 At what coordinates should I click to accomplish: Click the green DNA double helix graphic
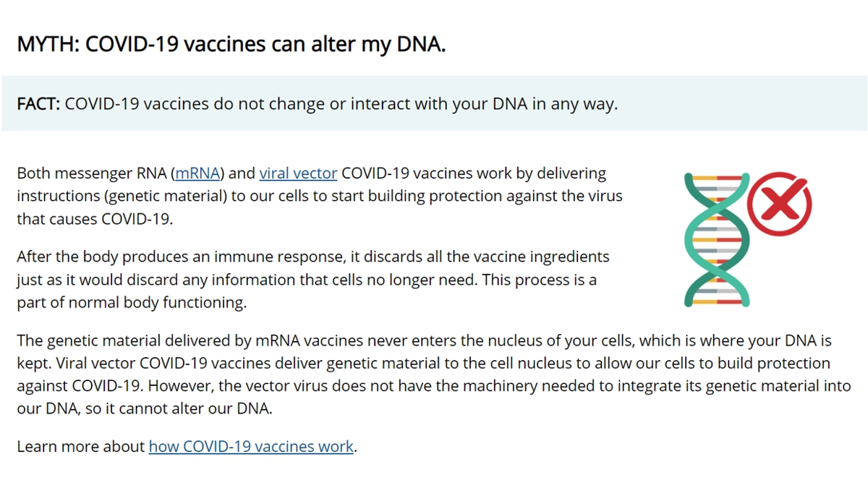716,239
